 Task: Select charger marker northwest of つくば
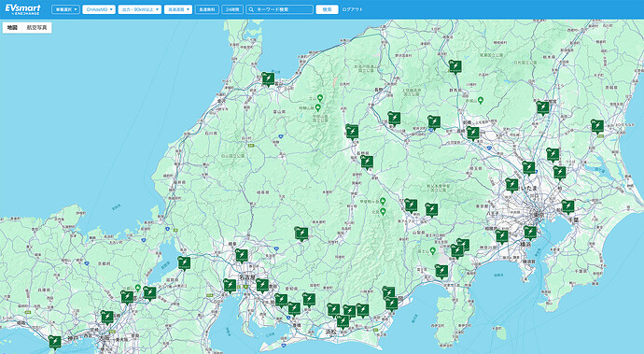click(553, 154)
